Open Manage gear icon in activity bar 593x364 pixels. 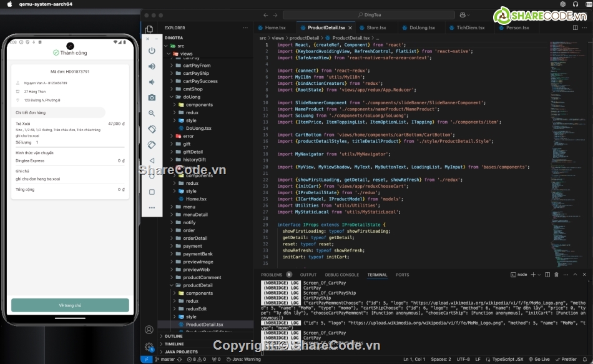[x=149, y=347]
